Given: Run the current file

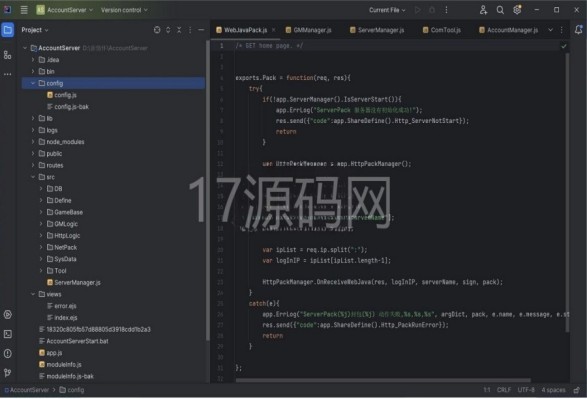Looking at the screenshot, I should (418, 10).
